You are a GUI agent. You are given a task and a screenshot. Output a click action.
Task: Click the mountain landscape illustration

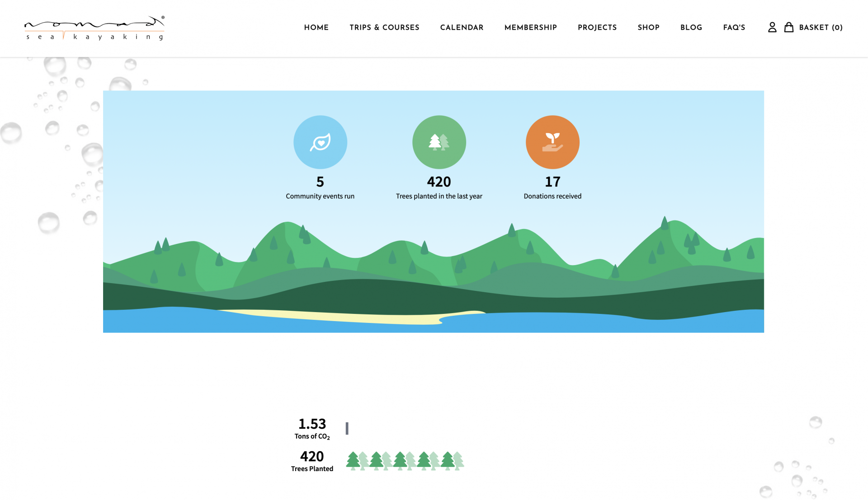(x=434, y=274)
